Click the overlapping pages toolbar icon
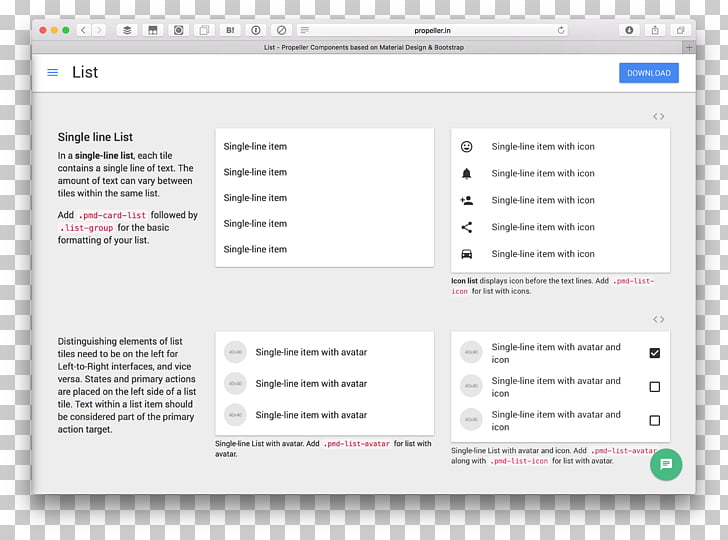 (x=204, y=30)
